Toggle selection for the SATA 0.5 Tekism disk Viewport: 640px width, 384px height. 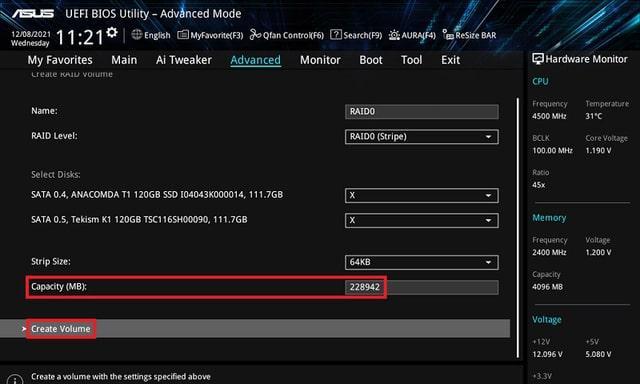[422, 220]
